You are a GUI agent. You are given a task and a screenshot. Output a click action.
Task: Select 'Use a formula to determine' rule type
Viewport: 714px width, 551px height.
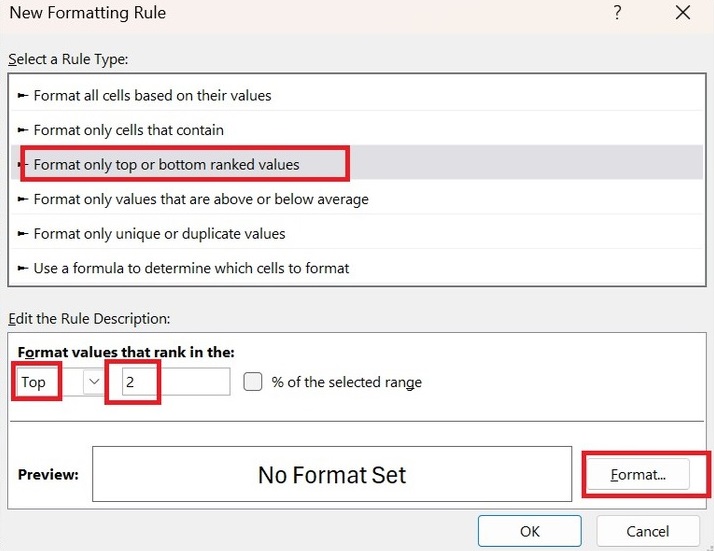(191, 268)
